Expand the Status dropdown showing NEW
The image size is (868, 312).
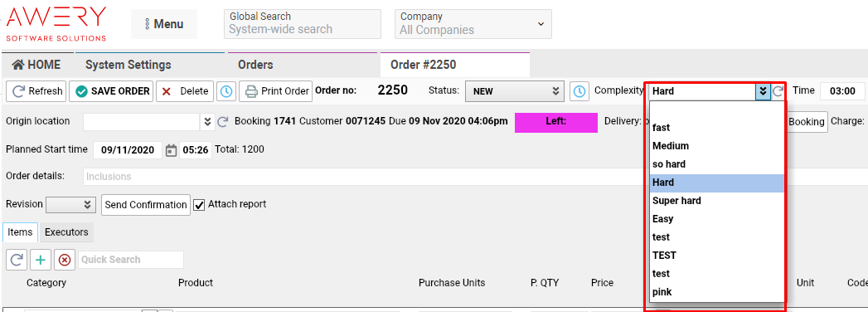[514, 91]
